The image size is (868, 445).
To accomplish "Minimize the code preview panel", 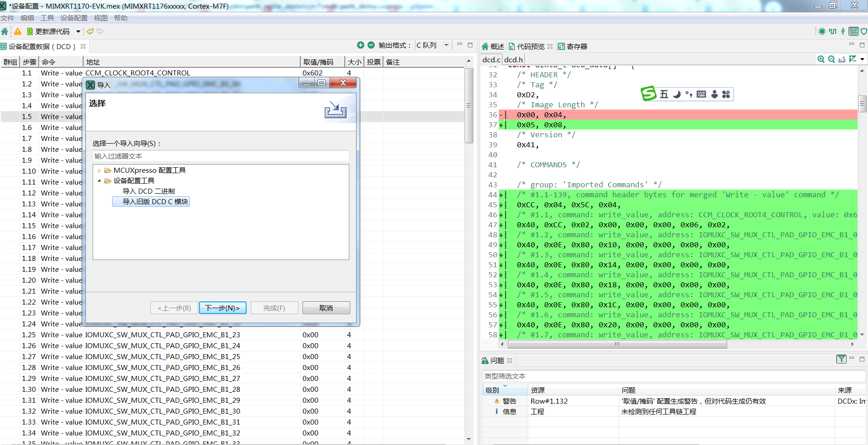I will click(852, 45).
